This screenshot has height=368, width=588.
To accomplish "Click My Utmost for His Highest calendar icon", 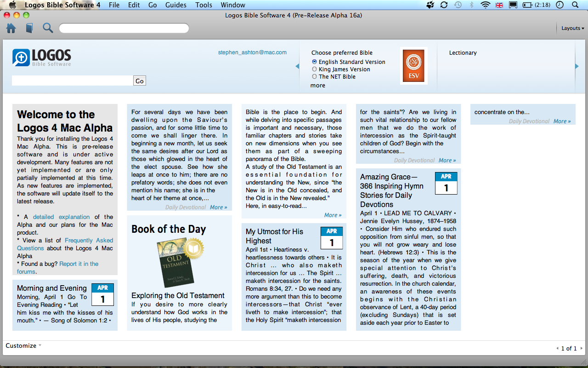I will (332, 238).
